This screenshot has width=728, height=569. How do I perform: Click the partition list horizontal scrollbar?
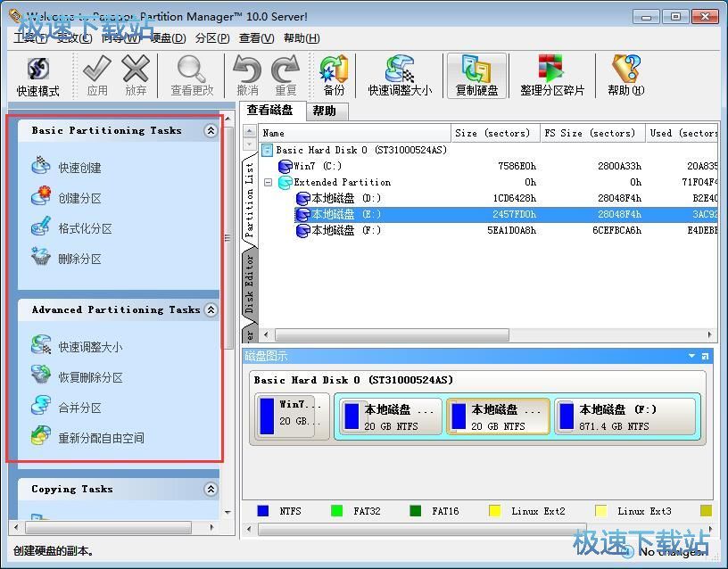(x=392, y=334)
